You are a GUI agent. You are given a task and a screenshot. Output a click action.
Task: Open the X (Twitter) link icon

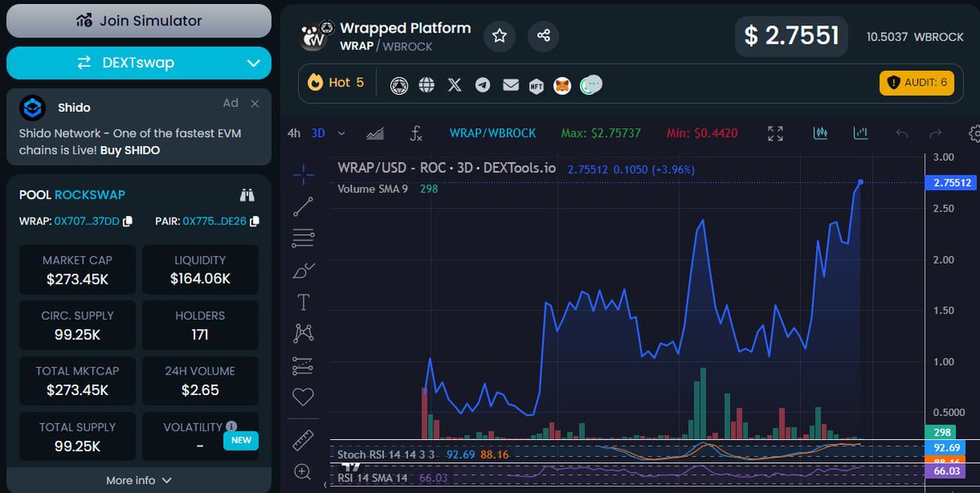click(x=455, y=85)
